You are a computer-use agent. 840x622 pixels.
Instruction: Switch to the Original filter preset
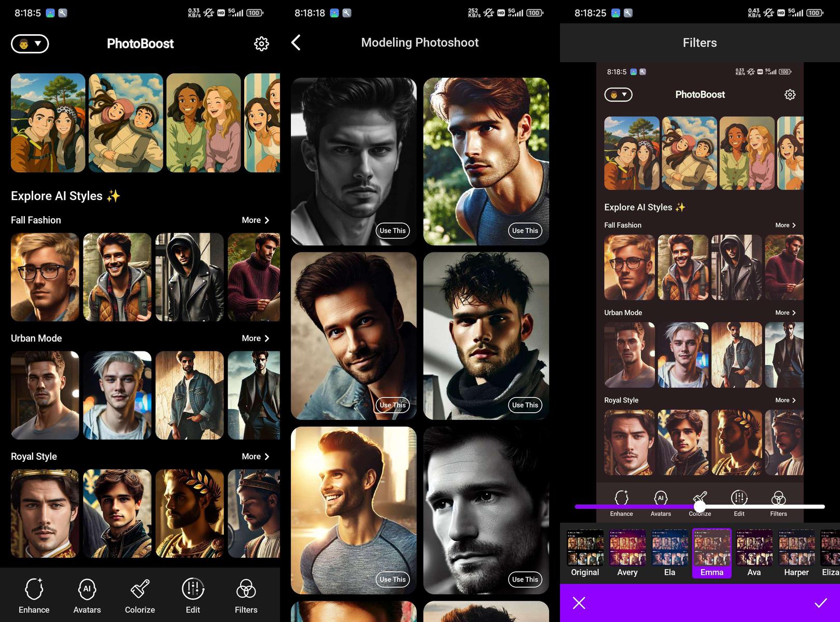[x=585, y=553]
